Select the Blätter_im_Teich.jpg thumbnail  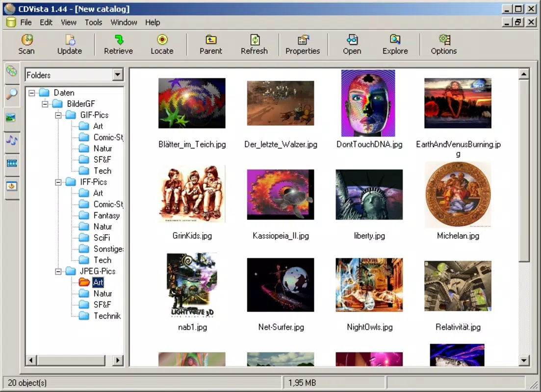click(x=192, y=103)
